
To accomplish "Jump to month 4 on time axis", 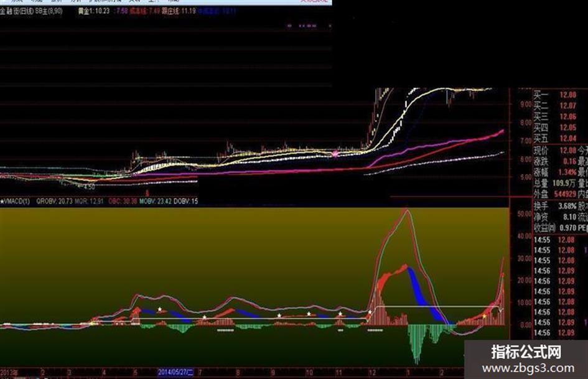I will click(104, 373).
